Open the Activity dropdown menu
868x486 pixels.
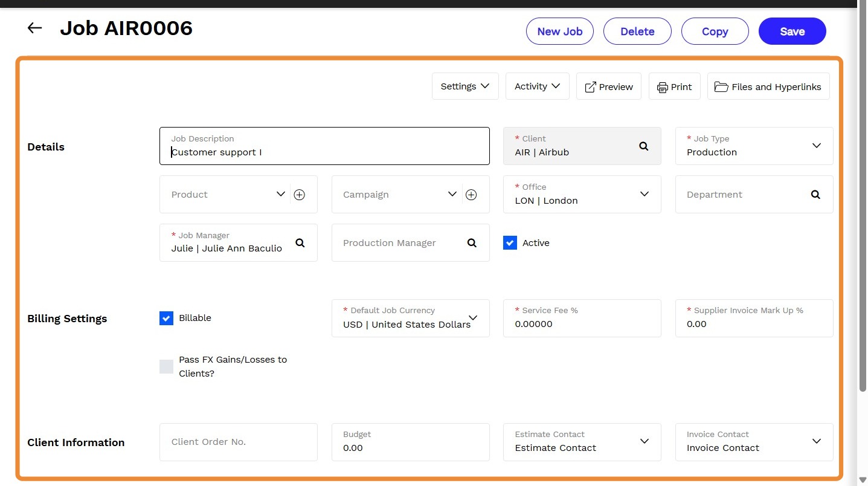click(538, 86)
